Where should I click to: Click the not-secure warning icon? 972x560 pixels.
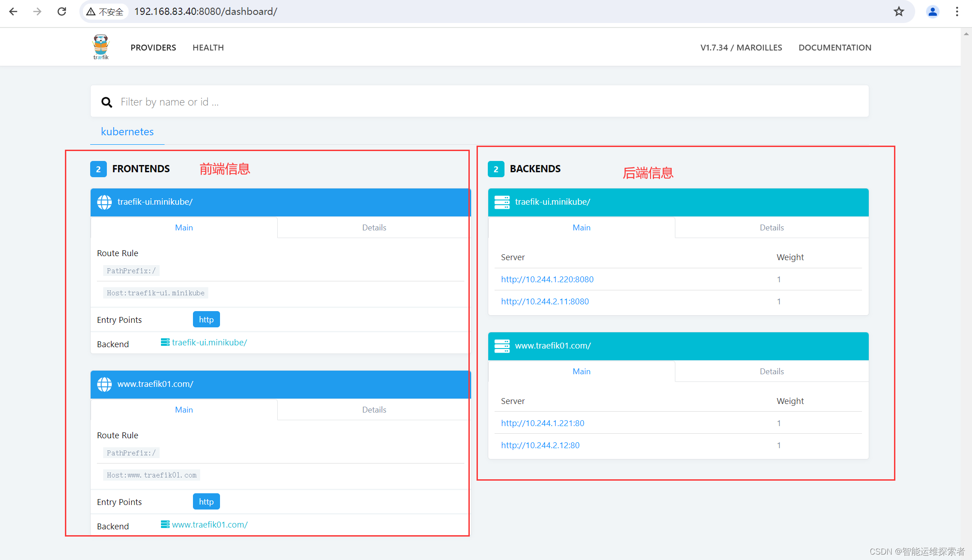(91, 12)
